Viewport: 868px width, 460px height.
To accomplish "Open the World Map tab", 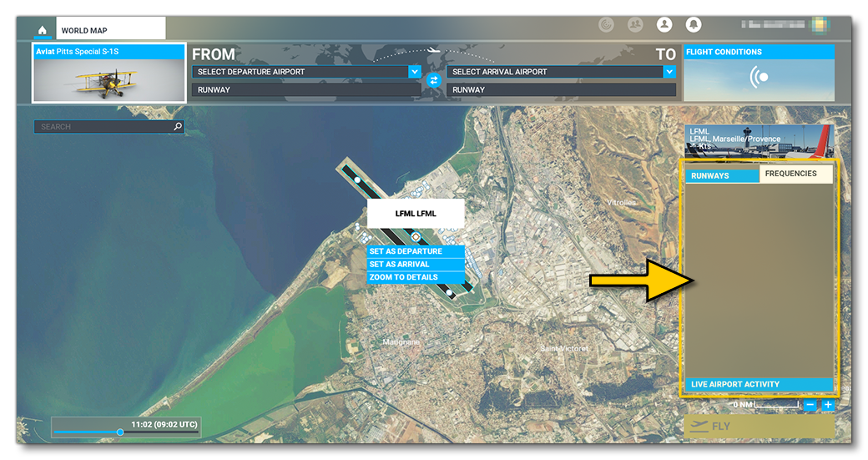I will point(110,28).
